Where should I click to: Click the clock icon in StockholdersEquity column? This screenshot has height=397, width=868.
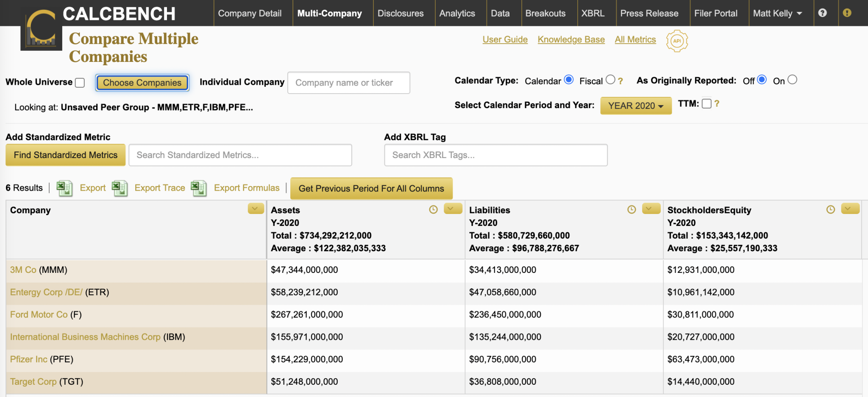click(x=830, y=209)
